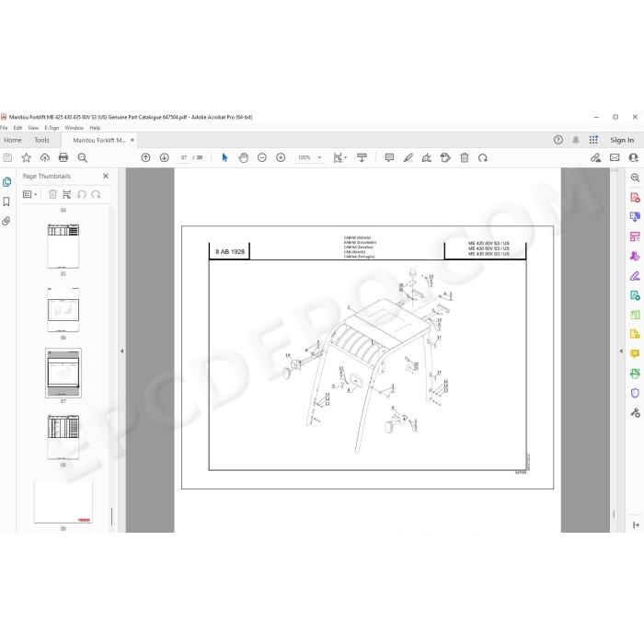
Task: Open the Edit menu
Action: (x=17, y=128)
